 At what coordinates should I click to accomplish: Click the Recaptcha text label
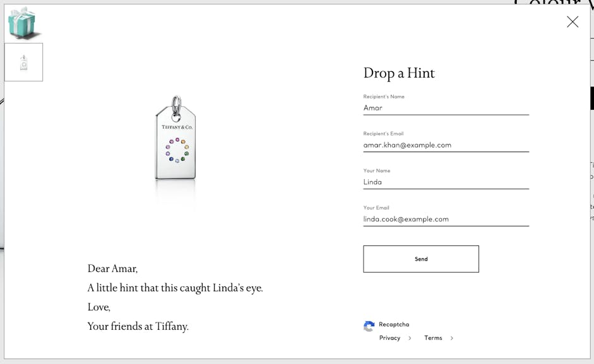pyautogui.click(x=394, y=325)
